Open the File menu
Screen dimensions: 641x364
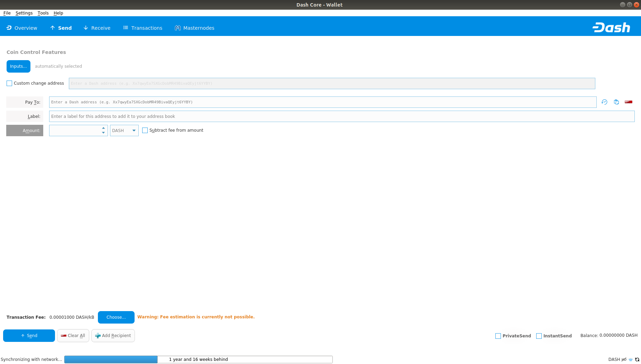[x=7, y=13]
